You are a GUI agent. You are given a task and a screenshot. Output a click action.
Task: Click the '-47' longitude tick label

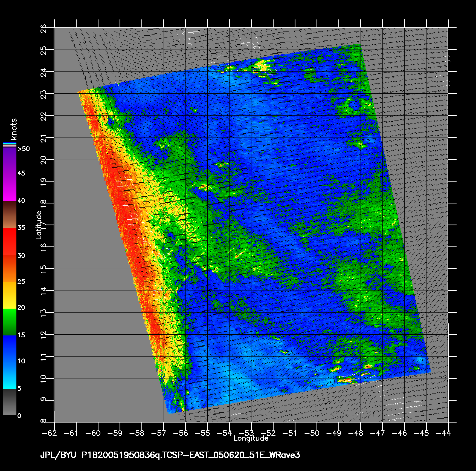pyautogui.click(x=378, y=433)
